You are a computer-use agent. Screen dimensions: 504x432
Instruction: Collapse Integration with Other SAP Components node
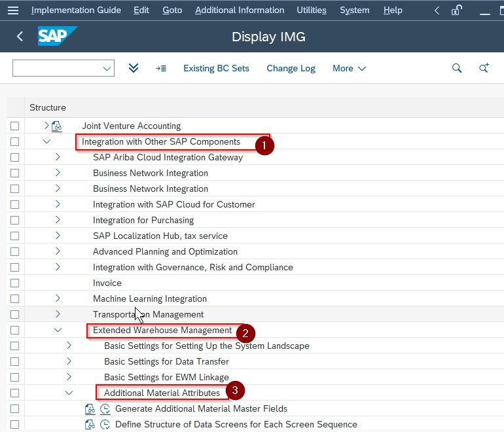pos(46,141)
